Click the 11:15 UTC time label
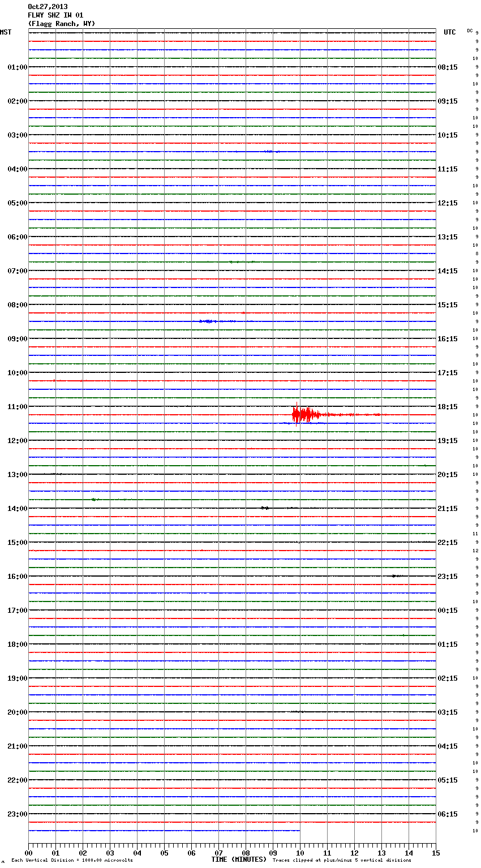The width and height of the screenshot is (481, 868). [x=448, y=169]
